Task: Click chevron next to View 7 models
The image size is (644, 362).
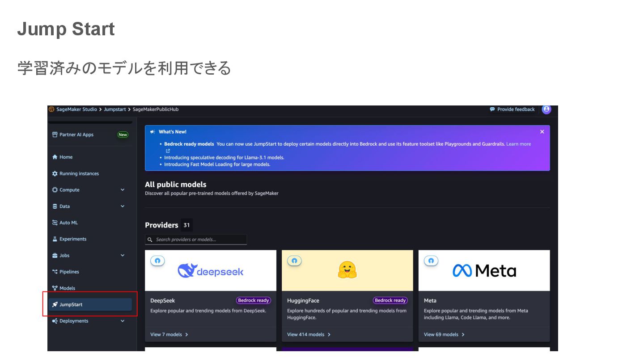Action: 186,335
